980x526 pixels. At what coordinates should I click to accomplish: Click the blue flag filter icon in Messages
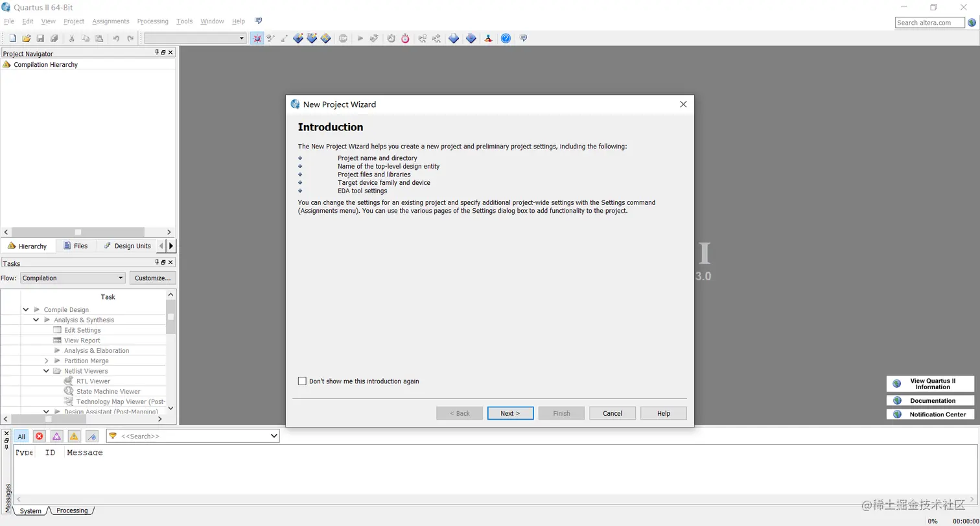(x=91, y=436)
